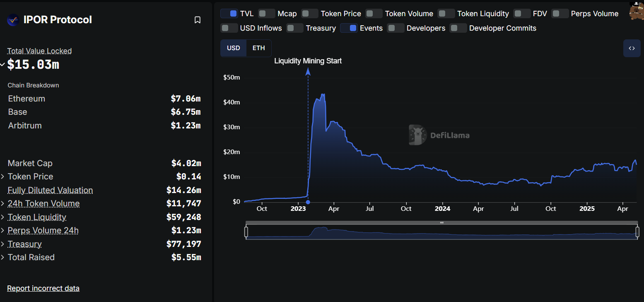Click the event marker dot on x-axis
Viewport: 644px width, 302px height.
[x=308, y=202]
